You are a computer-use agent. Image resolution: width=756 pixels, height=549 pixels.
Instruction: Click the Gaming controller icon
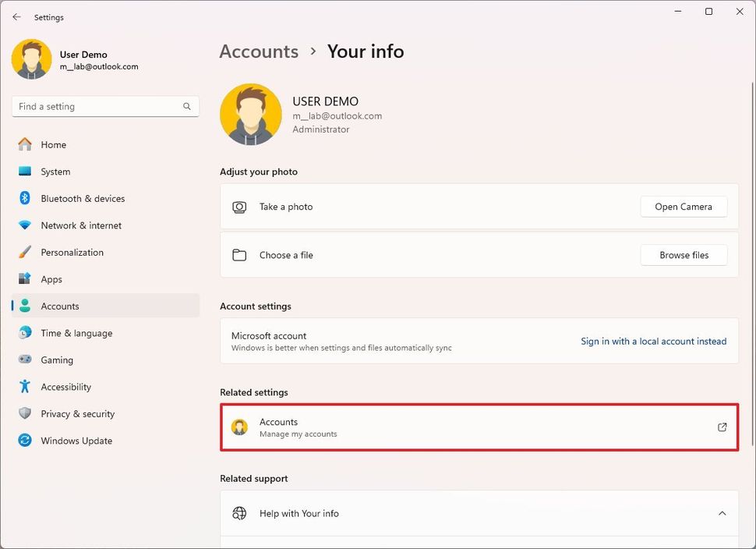click(24, 360)
